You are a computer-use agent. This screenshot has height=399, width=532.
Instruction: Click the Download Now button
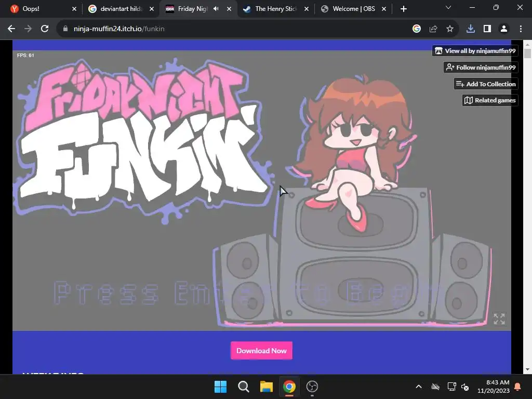[262, 351]
